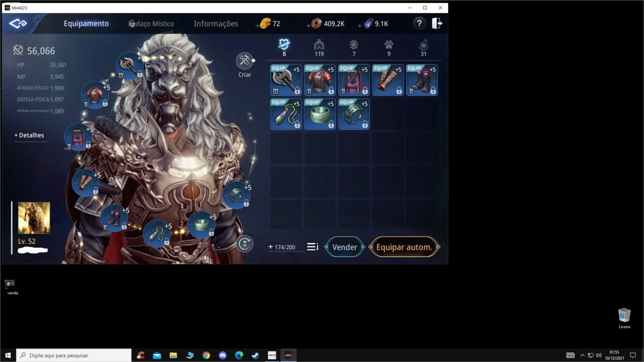Select the necklace pendant in inventory grid

(286, 114)
